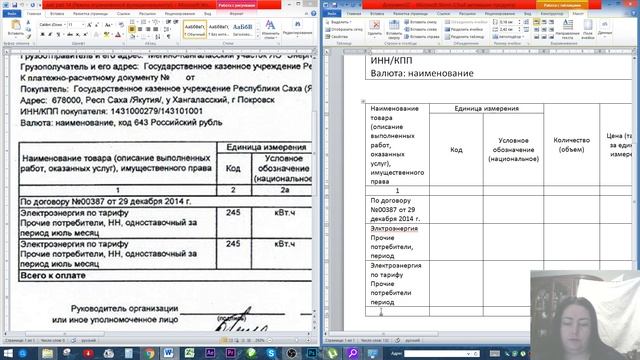Click Вставить слева in right window

point(421,29)
